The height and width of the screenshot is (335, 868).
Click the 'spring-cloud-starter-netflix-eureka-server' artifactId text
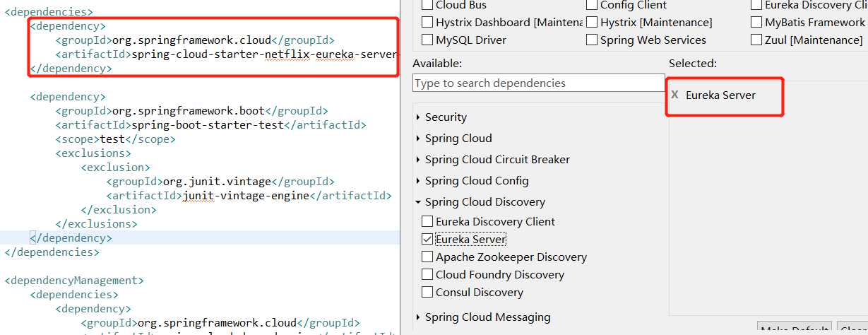pyautogui.click(x=265, y=54)
